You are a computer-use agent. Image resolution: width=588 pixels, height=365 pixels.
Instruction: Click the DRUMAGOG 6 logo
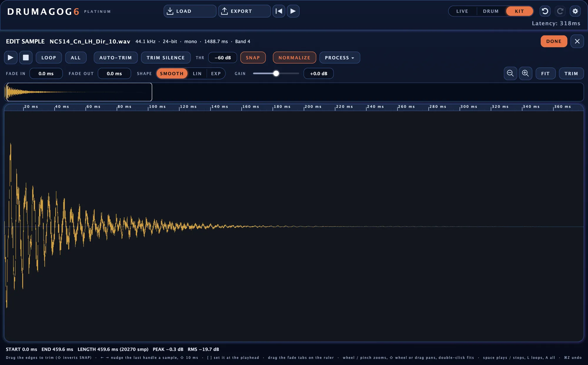coord(43,11)
